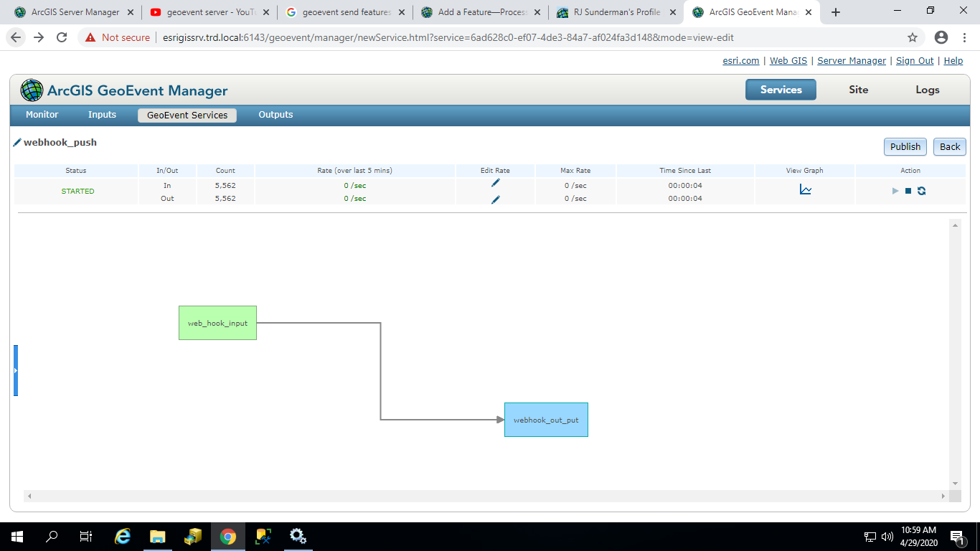Click the address bar URL
980x551 pixels.
point(448,37)
